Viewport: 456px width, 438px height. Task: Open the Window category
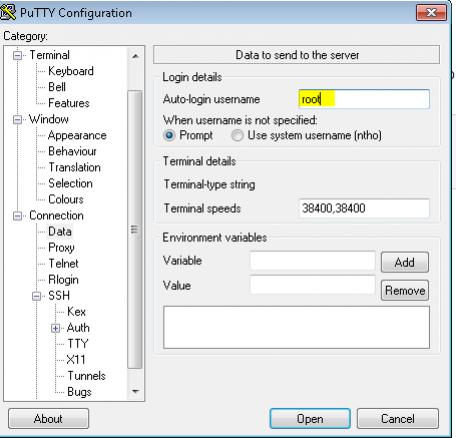[49, 119]
